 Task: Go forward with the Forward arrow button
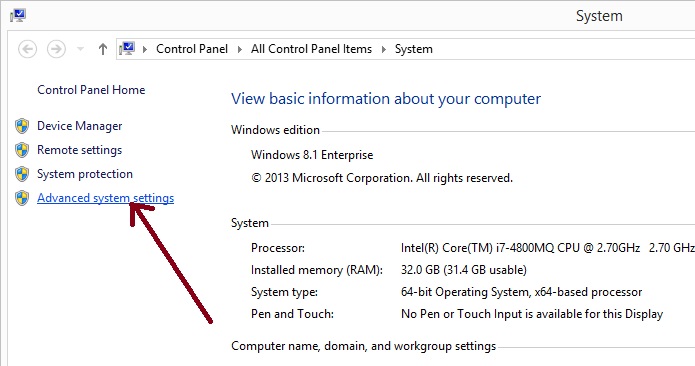pos(56,49)
